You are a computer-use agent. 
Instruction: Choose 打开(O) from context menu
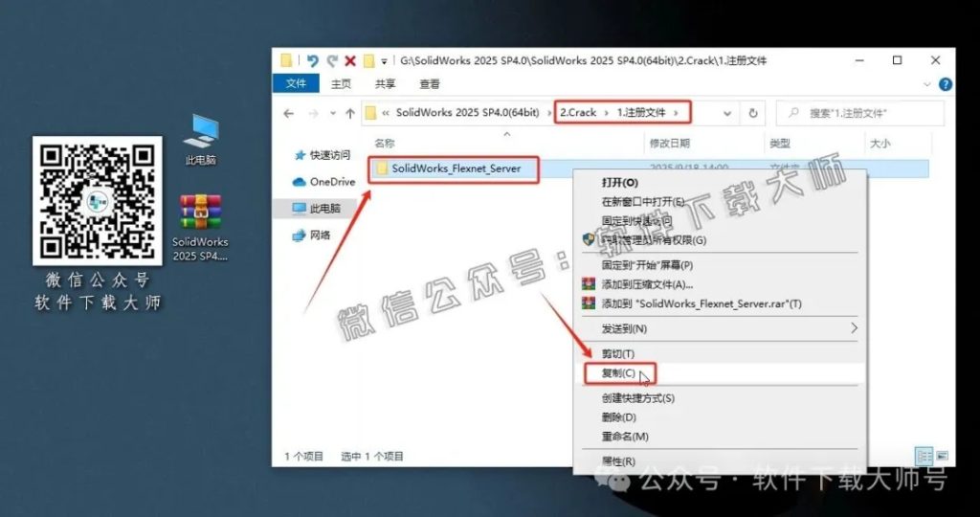tap(720, 183)
